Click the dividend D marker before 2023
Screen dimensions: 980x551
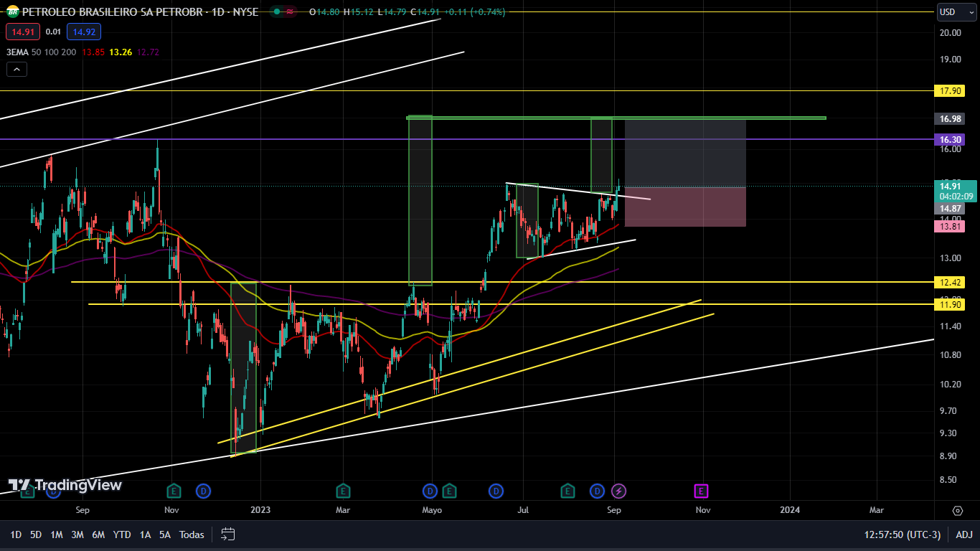[204, 491]
